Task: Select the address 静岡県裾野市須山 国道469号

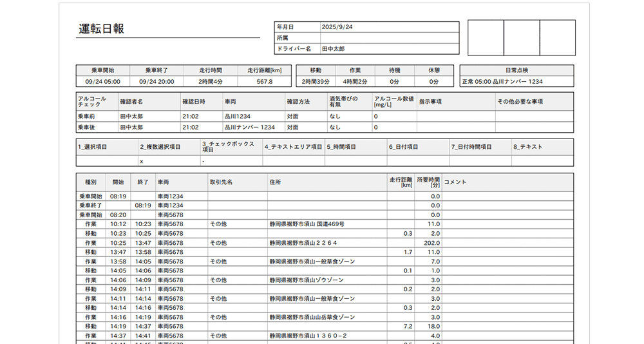Action: pos(307,224)
